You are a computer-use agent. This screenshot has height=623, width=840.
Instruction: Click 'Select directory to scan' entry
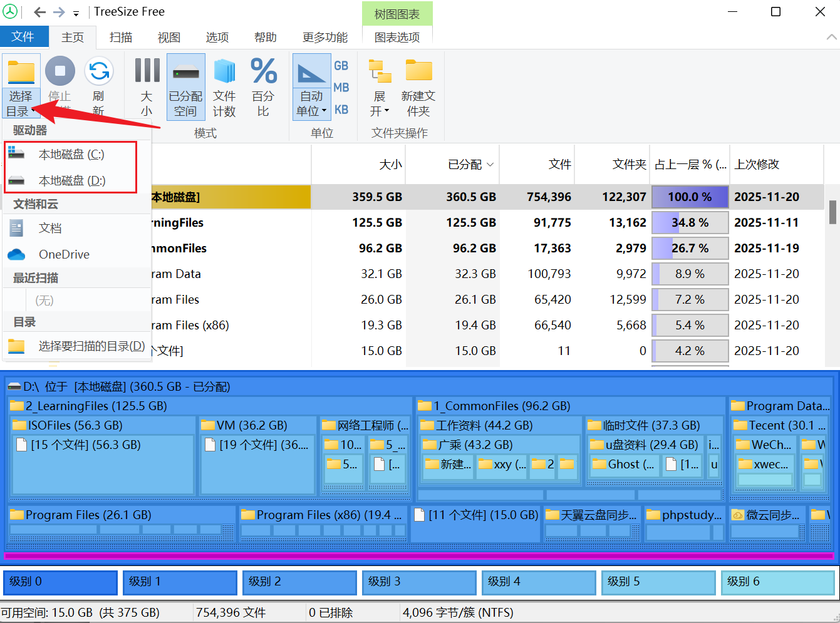tap(91, 346)
